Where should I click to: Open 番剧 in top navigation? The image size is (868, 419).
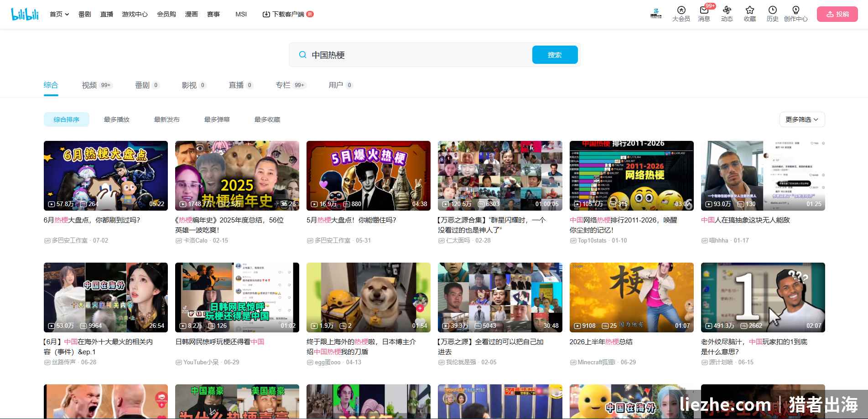coord(85,14)
